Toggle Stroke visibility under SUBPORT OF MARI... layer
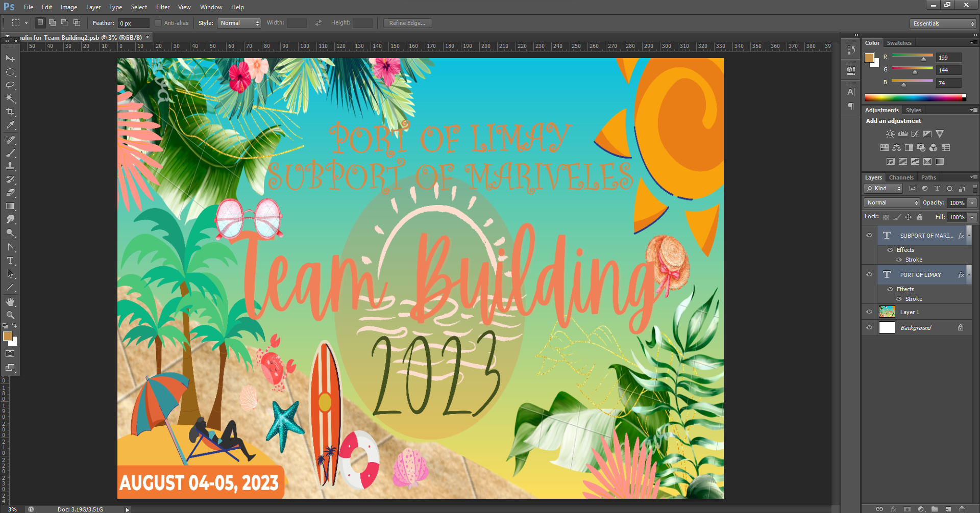Screen dimensions: 980x513 click(899, 260)
